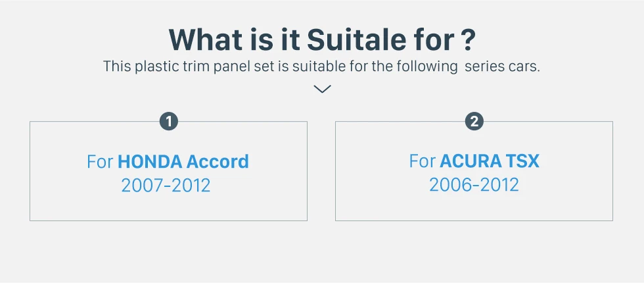Screen dimensions: 644x283
Task: Select the 2006-2012 year range
Action: tap(474, 185)
